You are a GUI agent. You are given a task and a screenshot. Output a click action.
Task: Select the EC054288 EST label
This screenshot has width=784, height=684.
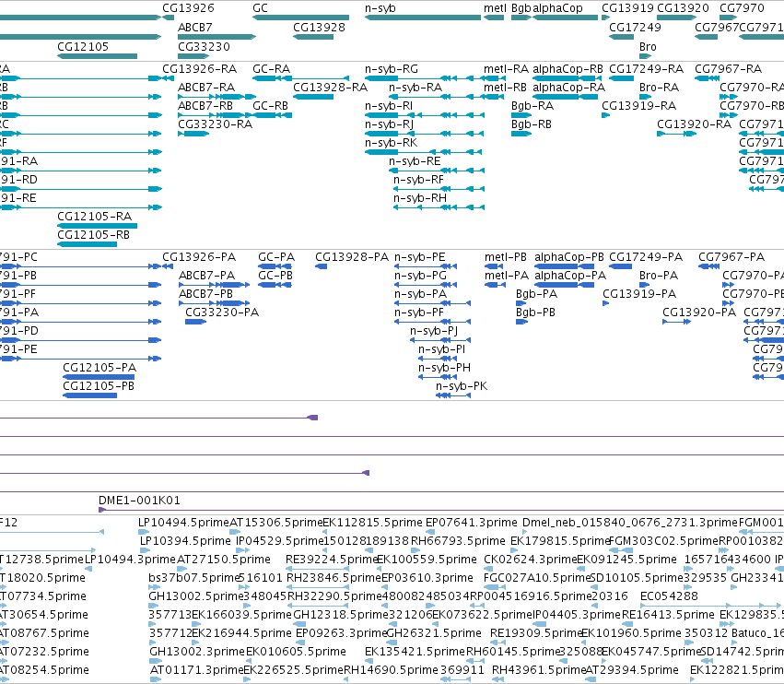[x=669, y=596]
